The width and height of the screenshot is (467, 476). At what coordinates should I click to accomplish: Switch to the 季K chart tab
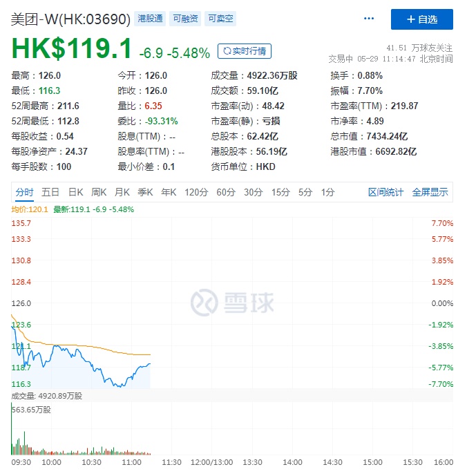click(x=145, y=192)
